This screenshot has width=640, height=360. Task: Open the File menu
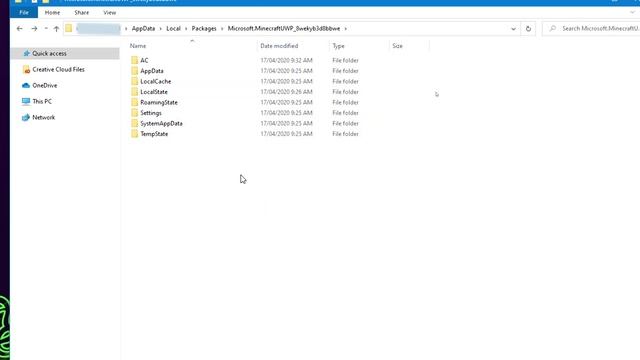24,13
